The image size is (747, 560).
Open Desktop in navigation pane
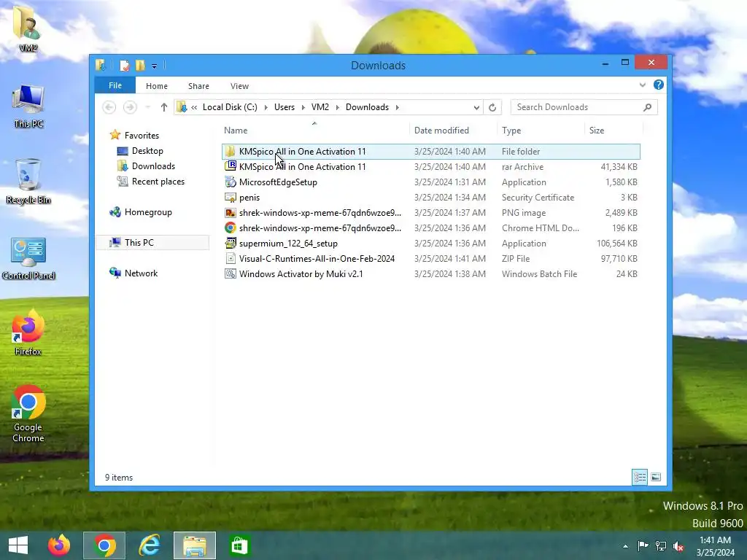[x=147, y=150]
